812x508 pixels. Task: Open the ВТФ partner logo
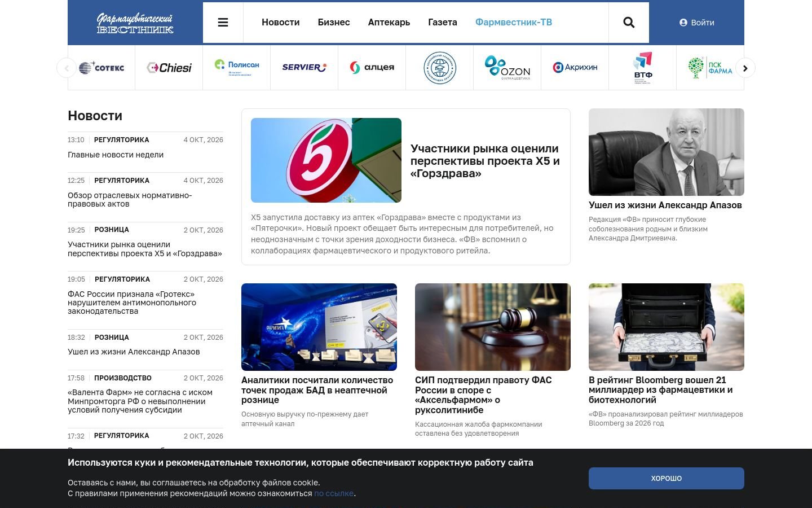[643, 68]
